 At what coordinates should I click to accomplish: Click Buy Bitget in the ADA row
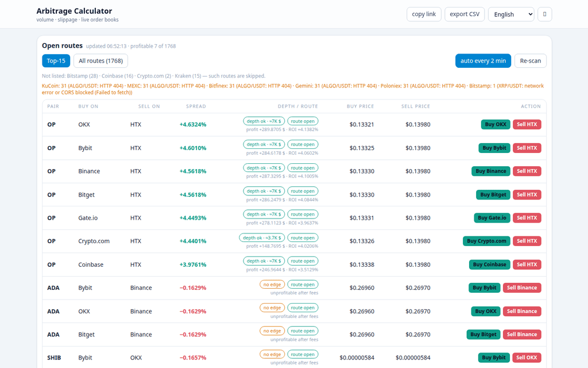click(x=483, y=335)
